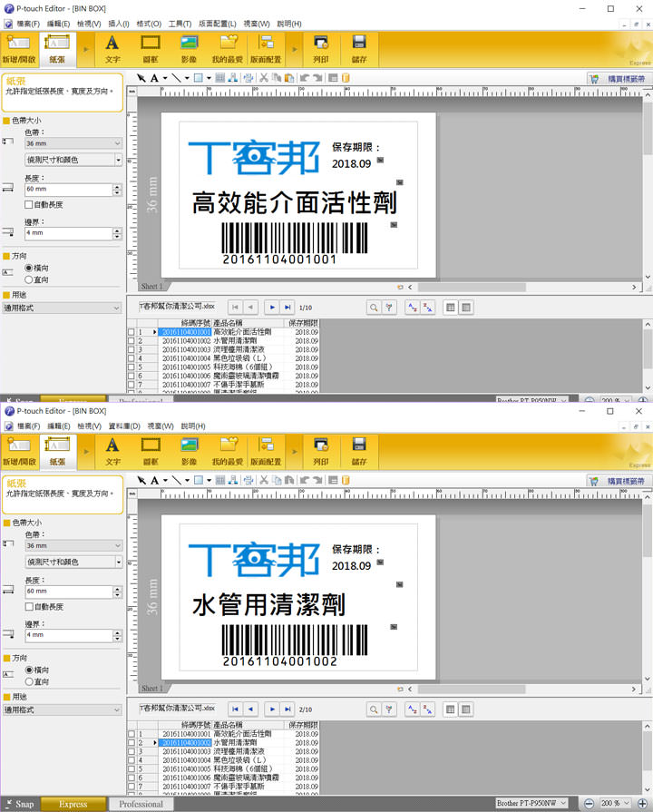Switch to Professional mode at the bottom

point(141,804)
